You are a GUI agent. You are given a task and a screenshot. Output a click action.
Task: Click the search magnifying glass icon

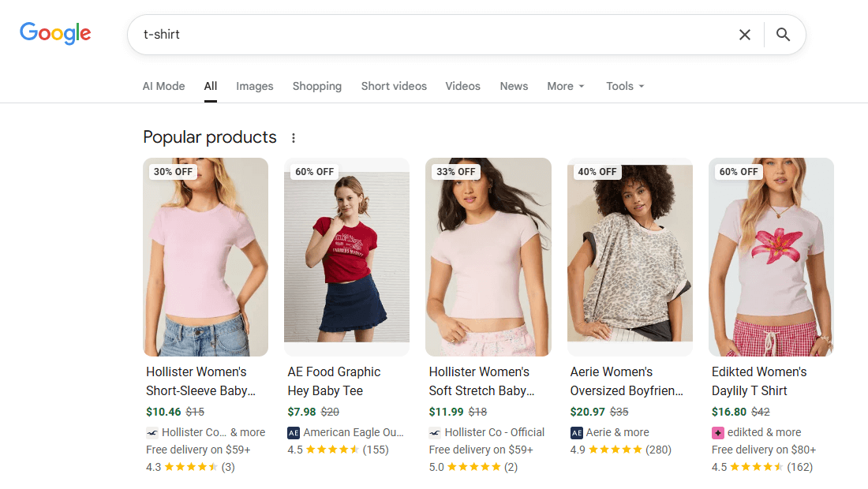tap(782, 35)
